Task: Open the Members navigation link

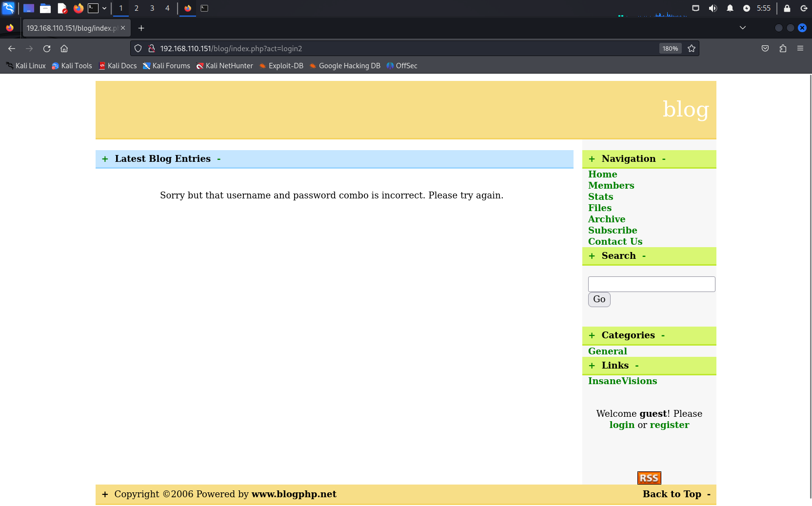Action: coord(611,186)
